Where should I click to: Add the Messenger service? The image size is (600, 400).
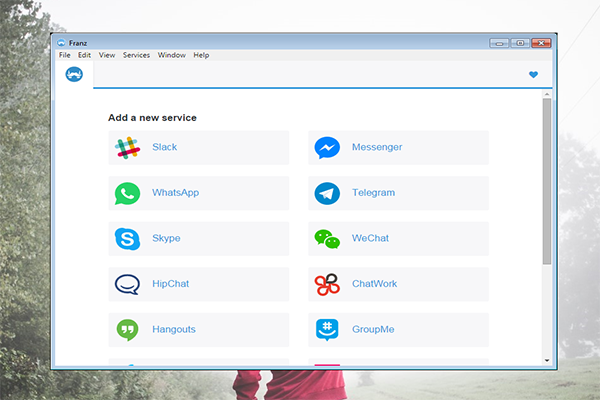(x=398, y=147)
